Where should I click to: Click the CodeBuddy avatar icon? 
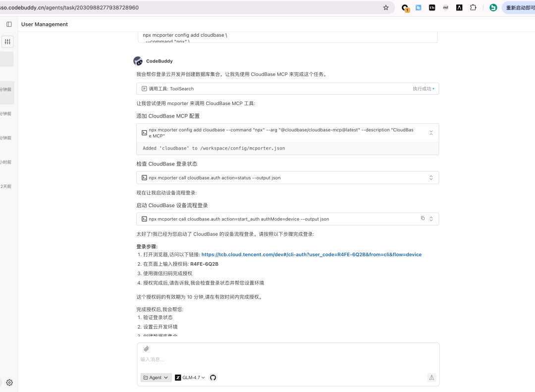point(138,61)
